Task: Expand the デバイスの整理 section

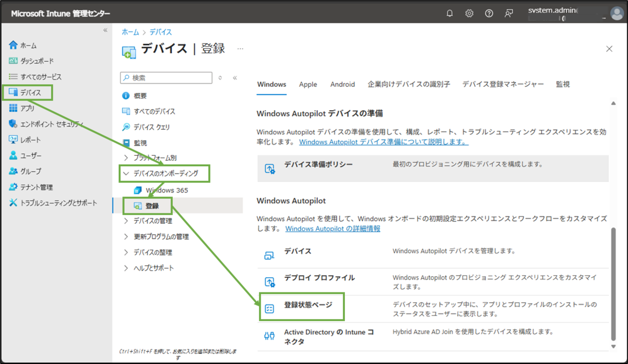Action: (126, 252)
